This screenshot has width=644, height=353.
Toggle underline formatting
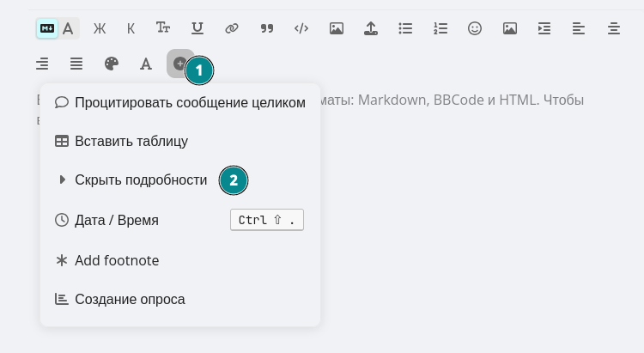point(197,28)
